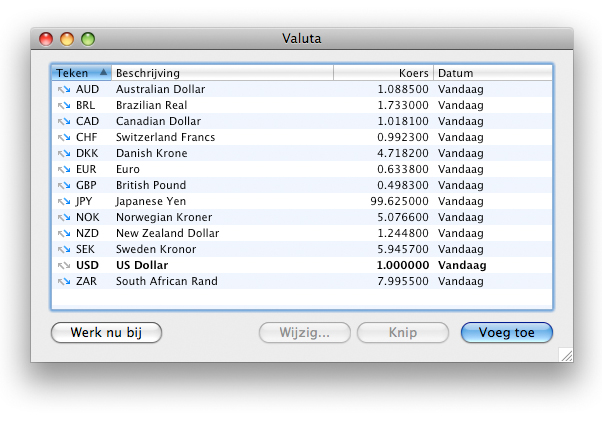The height and width of the screenshot is (422, 602).
Task: Select the Euro description cell
Action: click(128, 169)
